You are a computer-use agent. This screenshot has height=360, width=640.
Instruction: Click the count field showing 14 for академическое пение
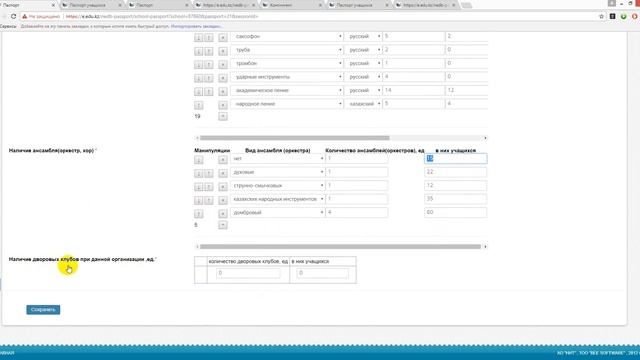(x=413, y=90)
